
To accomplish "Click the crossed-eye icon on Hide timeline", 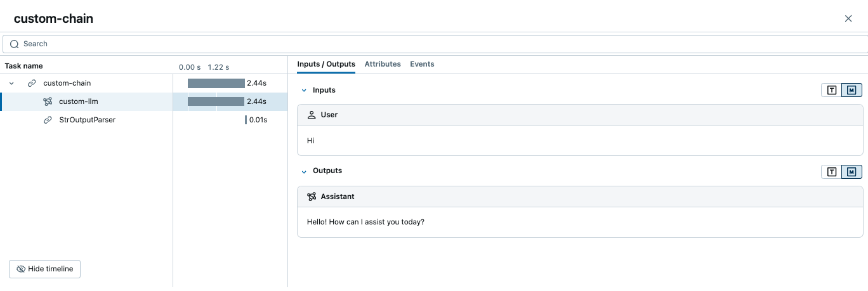I will click(x=21, y=269).
